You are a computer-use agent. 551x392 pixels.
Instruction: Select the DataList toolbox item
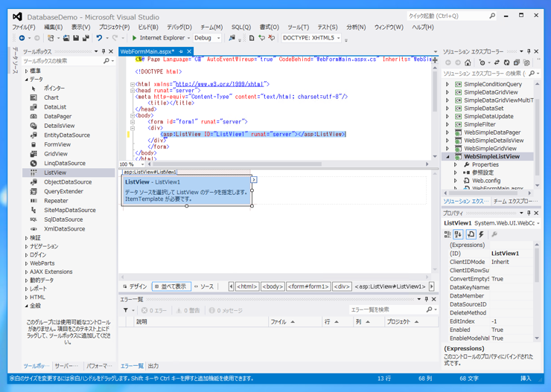[55, 107]
